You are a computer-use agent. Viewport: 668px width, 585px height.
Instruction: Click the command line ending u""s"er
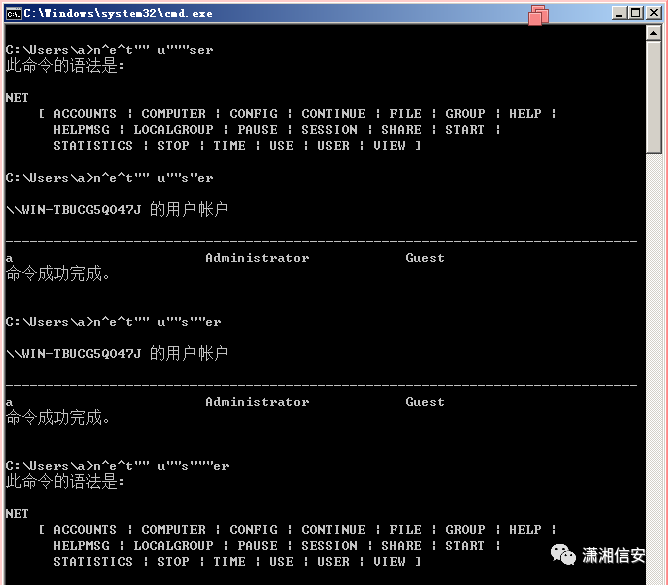coord(153,178)
